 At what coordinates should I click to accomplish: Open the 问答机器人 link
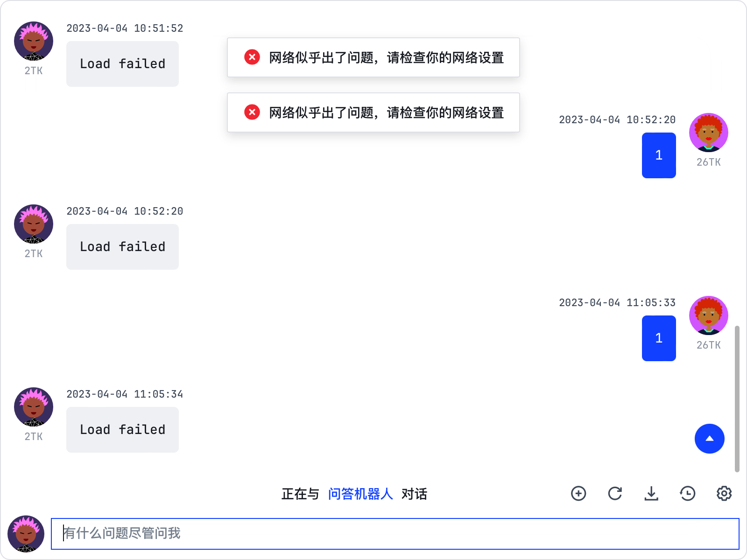point(360,494)
